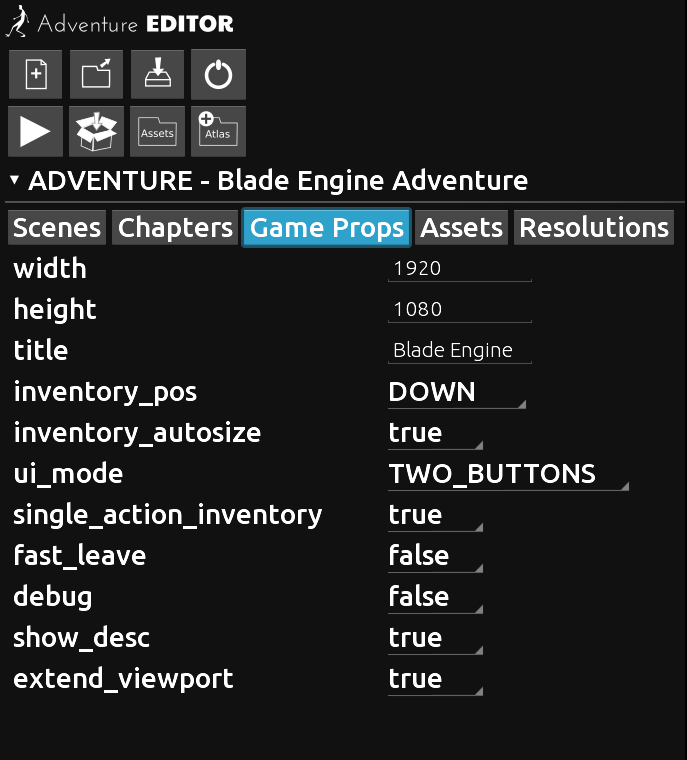
Task: Open the inventory_pos DOWN dropdown
Action: (457, 392)
